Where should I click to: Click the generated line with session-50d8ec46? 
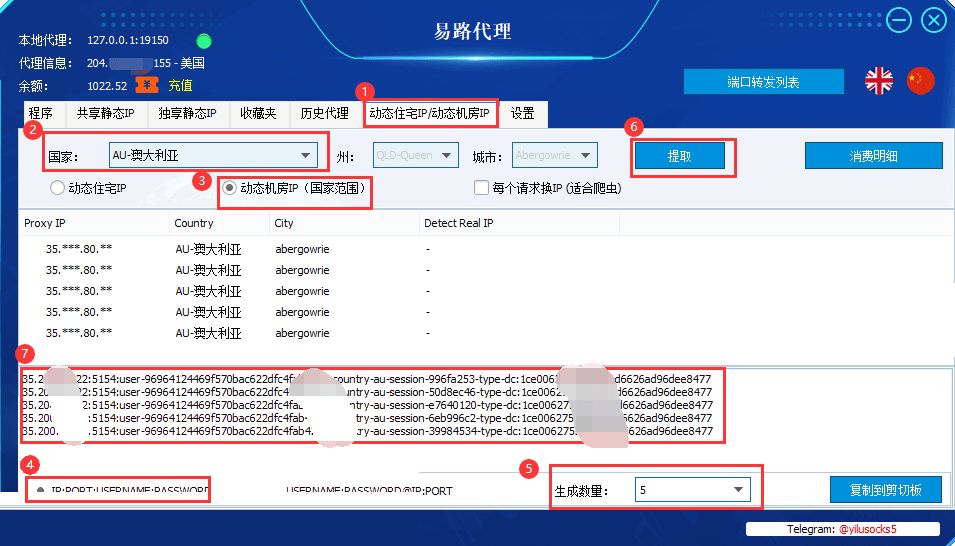click(367, 392)
